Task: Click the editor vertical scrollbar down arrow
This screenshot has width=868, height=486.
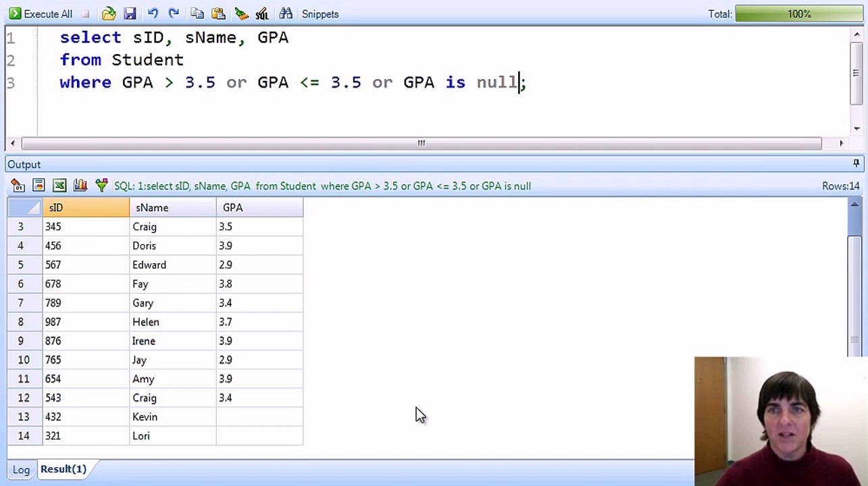Action: [857, 128]
